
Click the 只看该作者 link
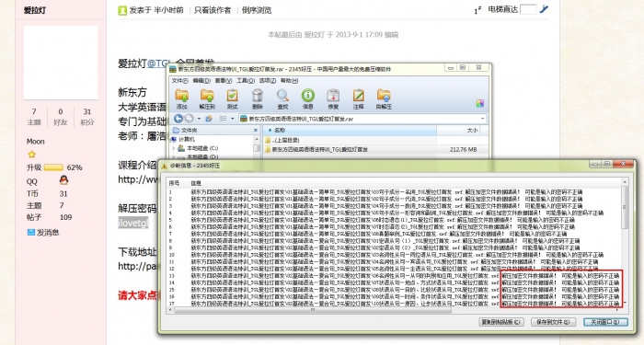point(213,10)
